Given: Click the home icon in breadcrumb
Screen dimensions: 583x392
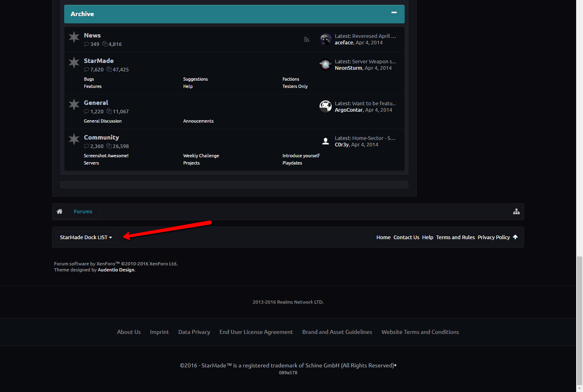Looking at the screenshot, I should point(60,212).
